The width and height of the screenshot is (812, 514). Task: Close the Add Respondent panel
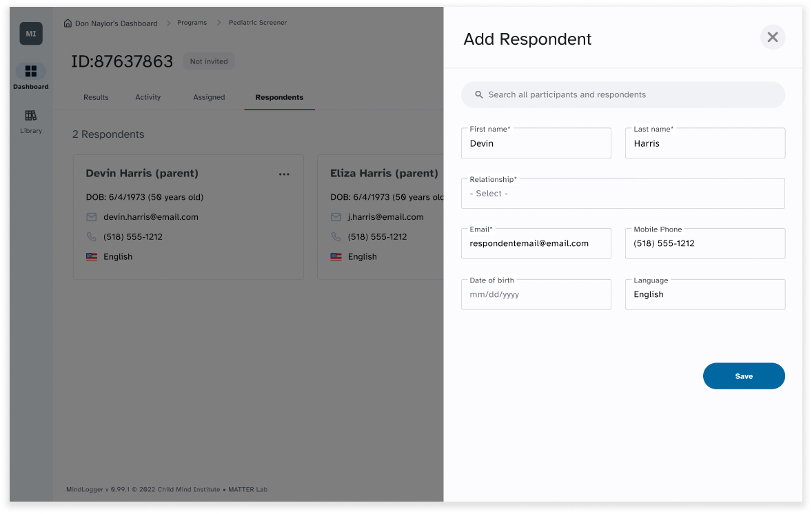(772, 37)
